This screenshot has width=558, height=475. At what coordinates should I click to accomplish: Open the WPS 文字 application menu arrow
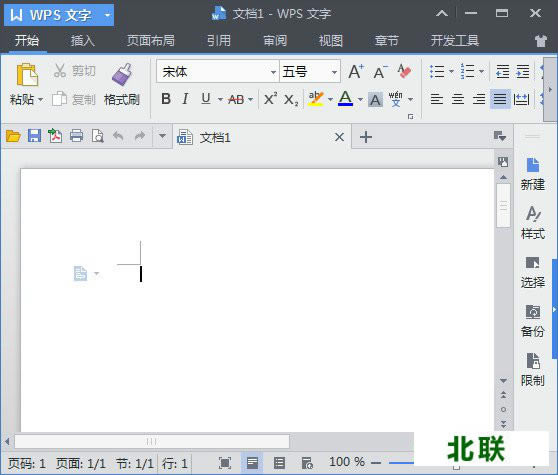click(107, 15)
